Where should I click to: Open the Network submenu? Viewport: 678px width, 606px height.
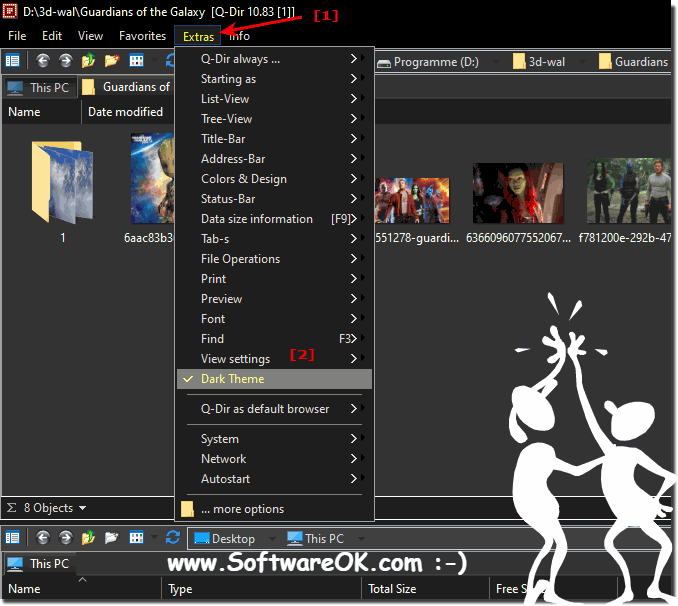pos(275,459)
